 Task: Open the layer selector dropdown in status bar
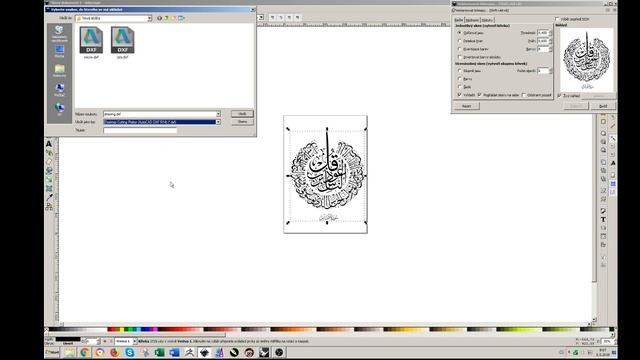point(134,341)
